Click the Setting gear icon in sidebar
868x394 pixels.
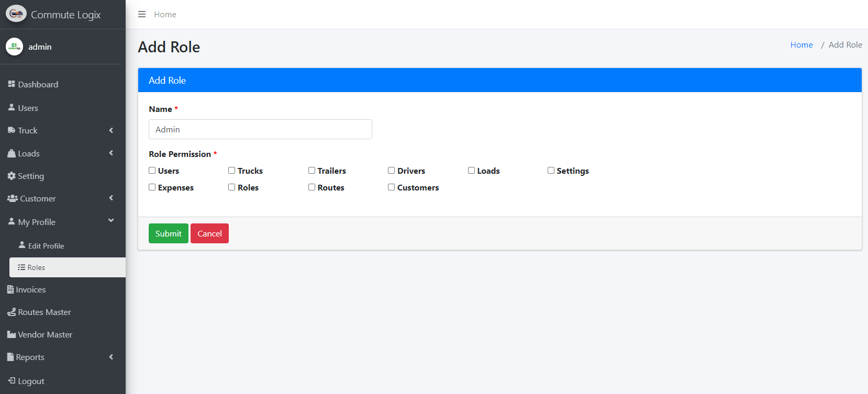(12, 176)
